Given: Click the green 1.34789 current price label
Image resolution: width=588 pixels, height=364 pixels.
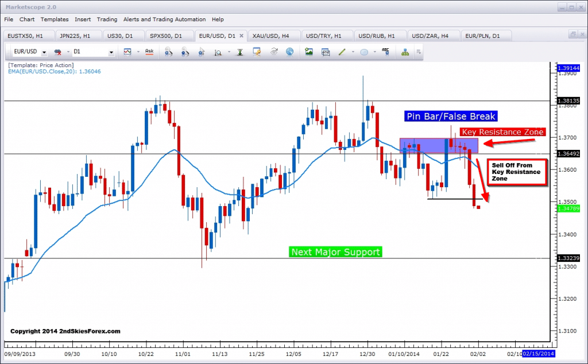Looking at the screenshot, I should [568, 208].
